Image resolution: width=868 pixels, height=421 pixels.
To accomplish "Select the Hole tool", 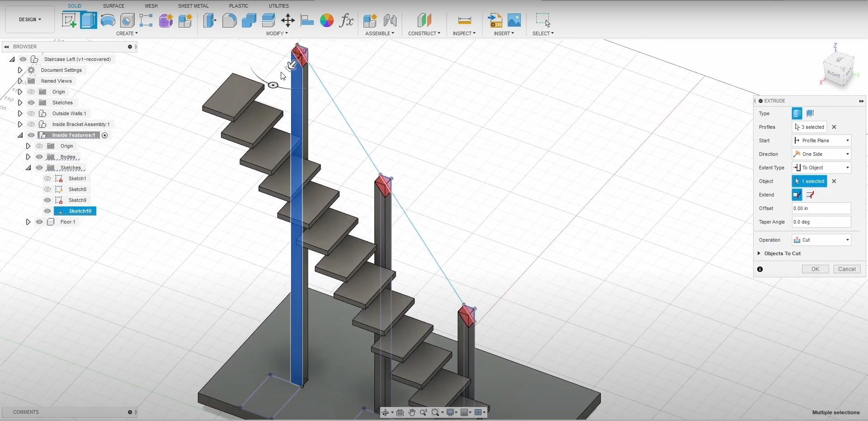I will pos(127,20).
